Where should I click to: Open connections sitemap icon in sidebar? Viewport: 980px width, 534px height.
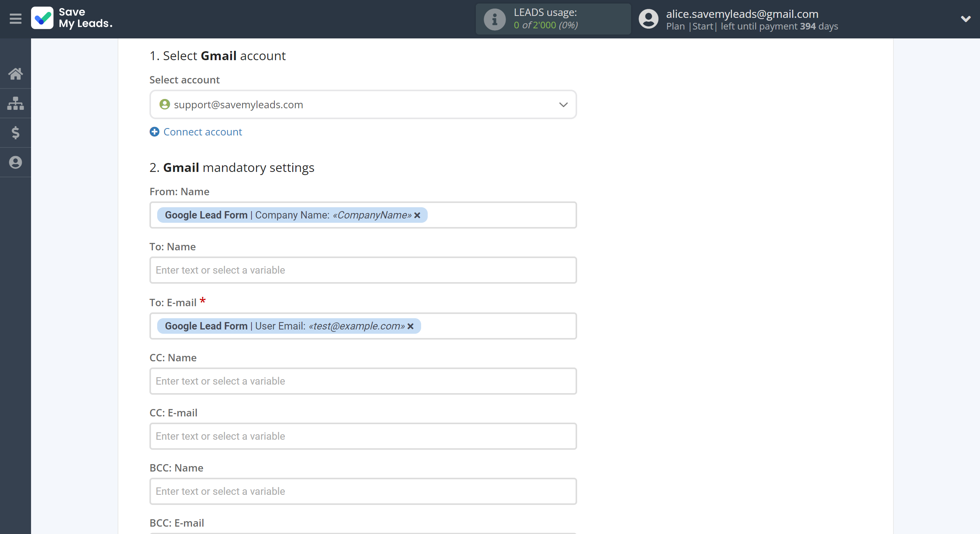[16, 103]
